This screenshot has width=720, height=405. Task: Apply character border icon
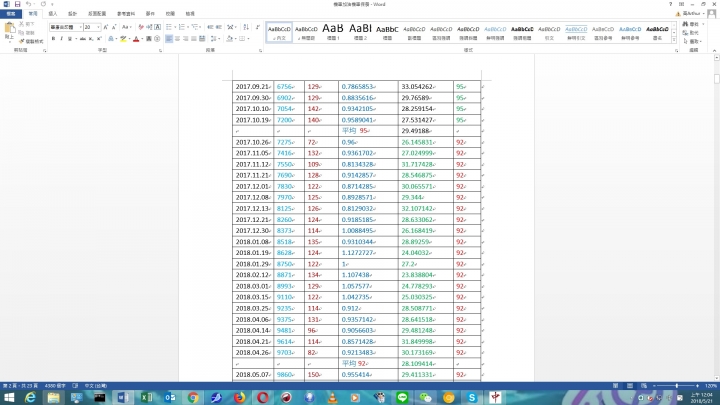(x=158, y=27)
